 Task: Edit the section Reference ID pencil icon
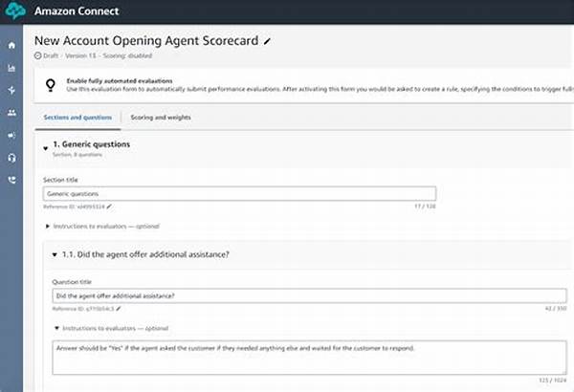click(x=109, y=207)
